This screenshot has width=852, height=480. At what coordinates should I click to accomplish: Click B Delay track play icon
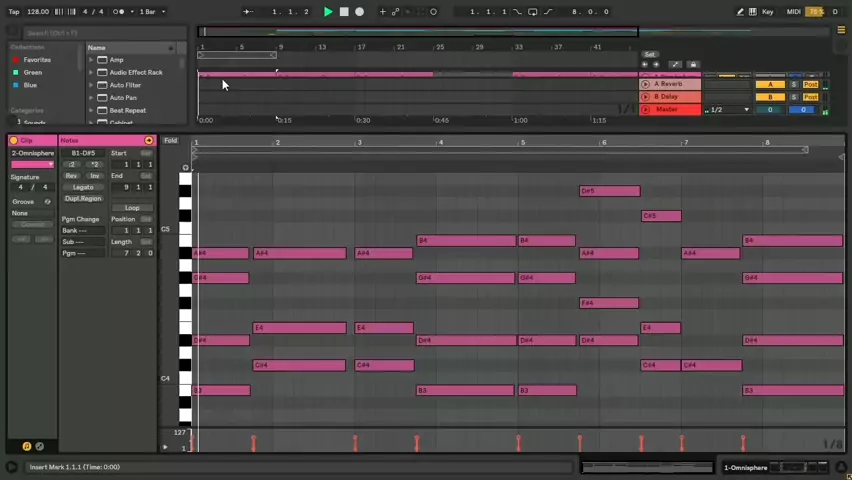tap(646, 97)
